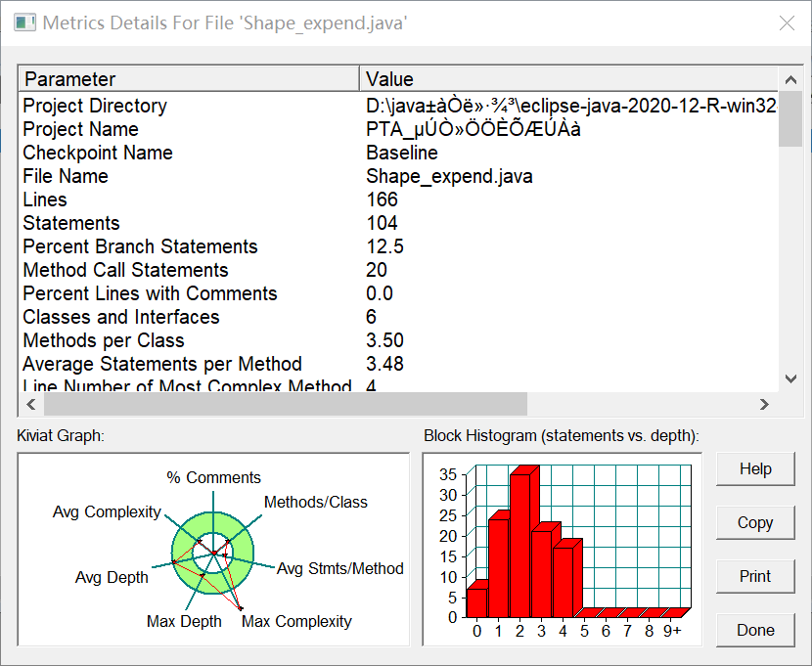This screenshot has height=666, width=812.
Task: Click the window title bar app icon
Action: click(x=24, y=23)
